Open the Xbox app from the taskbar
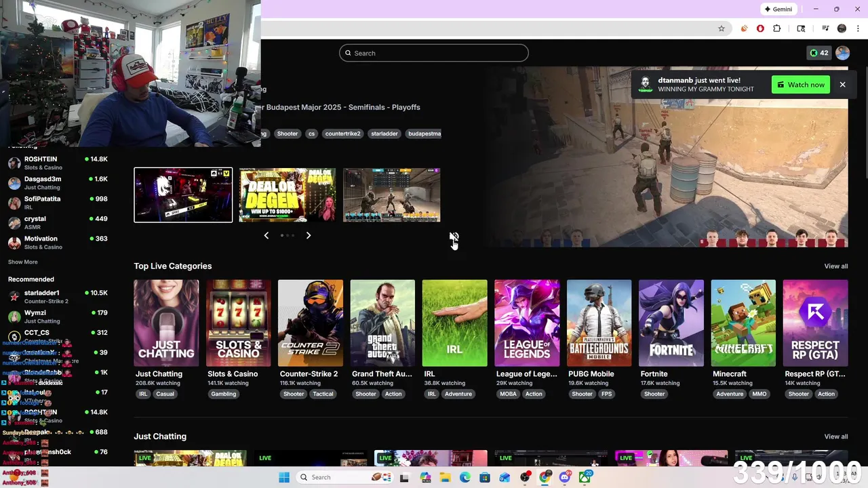Viewport: 868px width, 488px height. [585, 477]
